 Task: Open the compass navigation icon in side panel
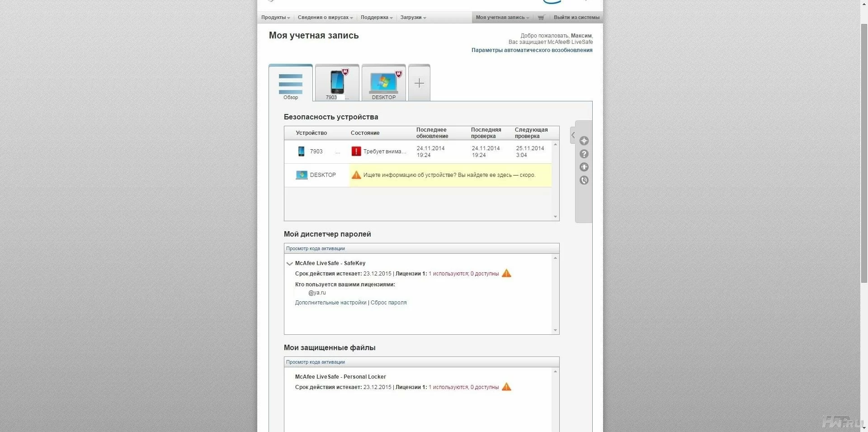tap(584, 141)
